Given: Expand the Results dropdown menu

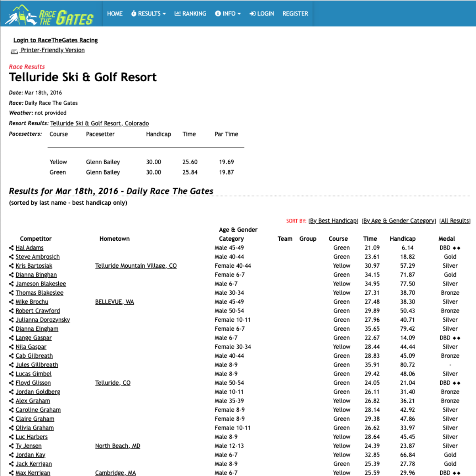Looking at the screenshot, I should pos(149,13).
